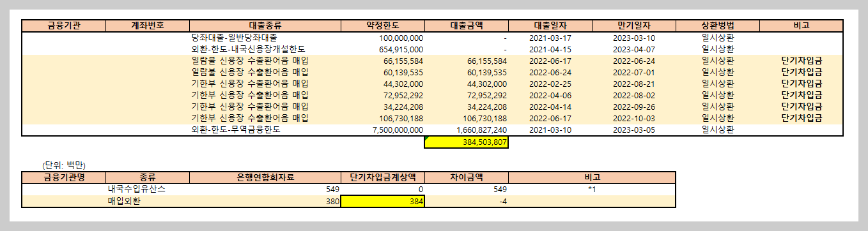Select the 2022-07-01 maturity date
Screen dimensions: 868x231
[634, 72]
